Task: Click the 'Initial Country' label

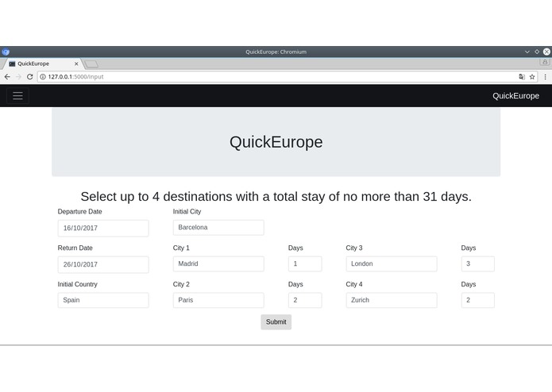Action: [x=78, y=284]
